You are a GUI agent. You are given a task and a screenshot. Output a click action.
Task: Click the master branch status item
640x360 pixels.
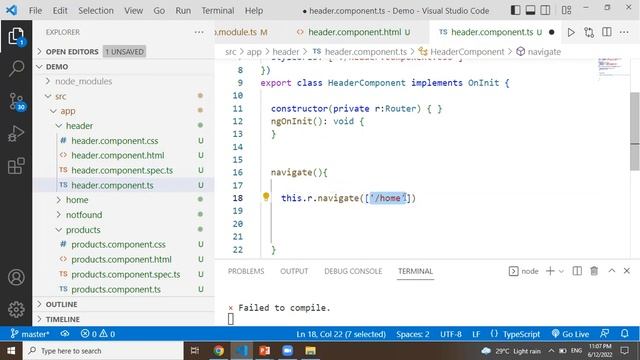[x=30, y=334]
